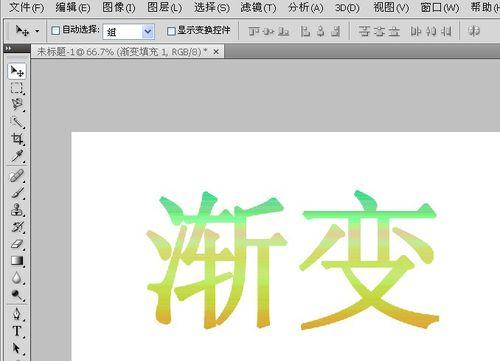Select the Magic Wand tool
Screen dimensions: 500x361
pyautogui.click(x=17, y=122)
